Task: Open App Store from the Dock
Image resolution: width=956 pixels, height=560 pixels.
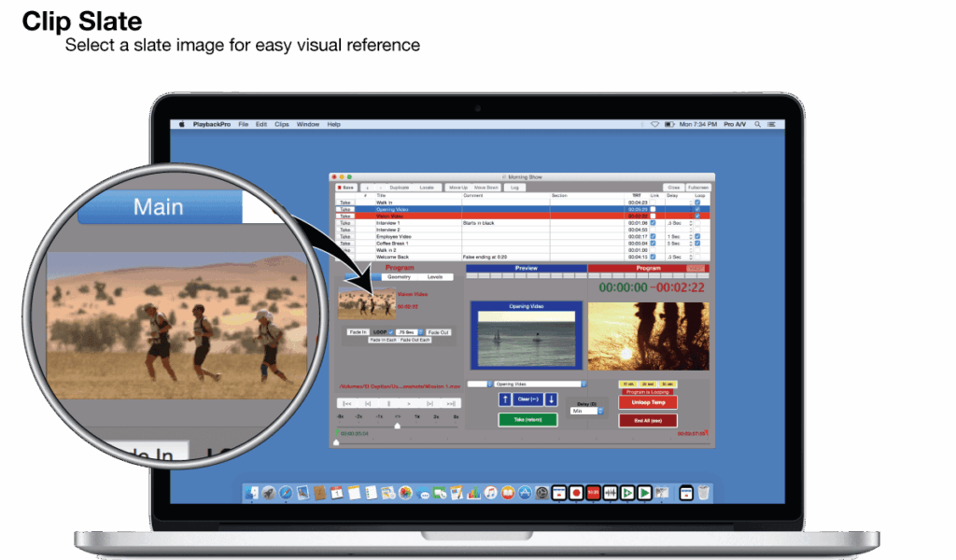Action: [x=525, y=493]
